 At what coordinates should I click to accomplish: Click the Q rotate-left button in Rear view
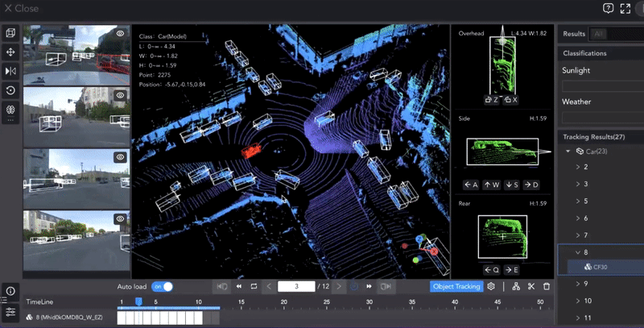tap(492, 270)
